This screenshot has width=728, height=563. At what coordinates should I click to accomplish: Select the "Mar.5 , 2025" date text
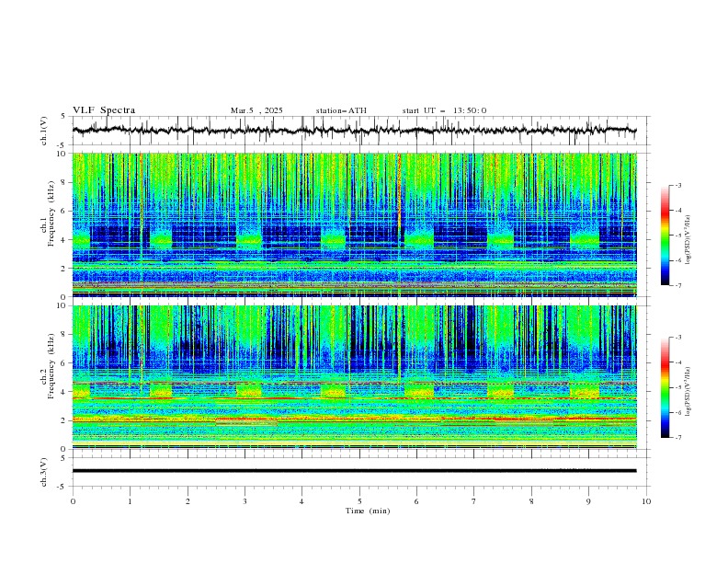[256, 110]
